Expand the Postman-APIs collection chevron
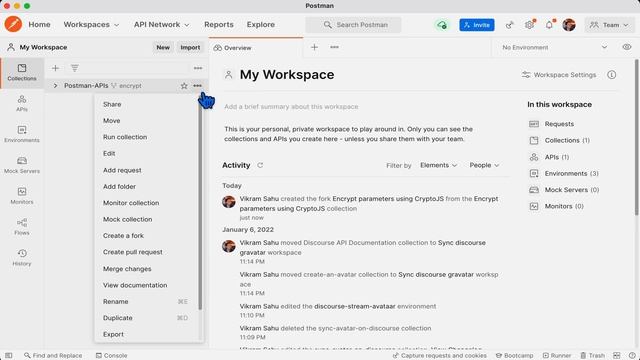This screenshot has height=360, width=640. click(55, 86)
